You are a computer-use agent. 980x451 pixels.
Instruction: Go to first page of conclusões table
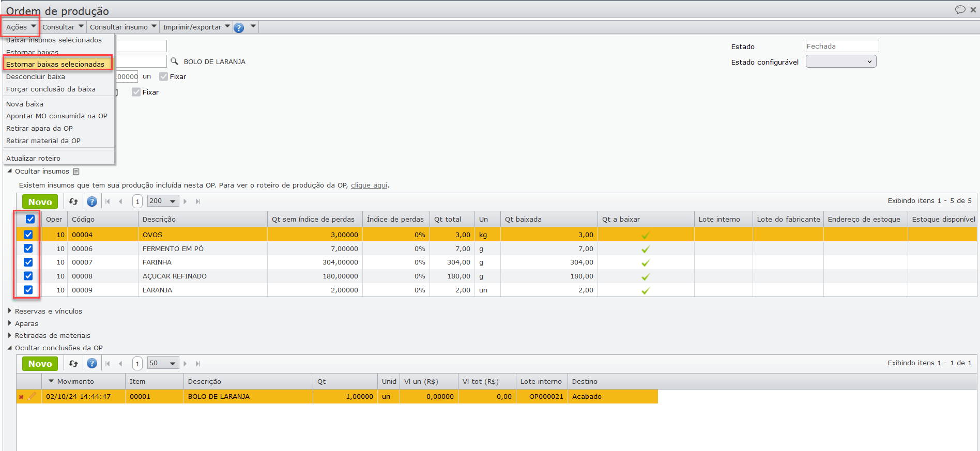[x=108, y=364]
